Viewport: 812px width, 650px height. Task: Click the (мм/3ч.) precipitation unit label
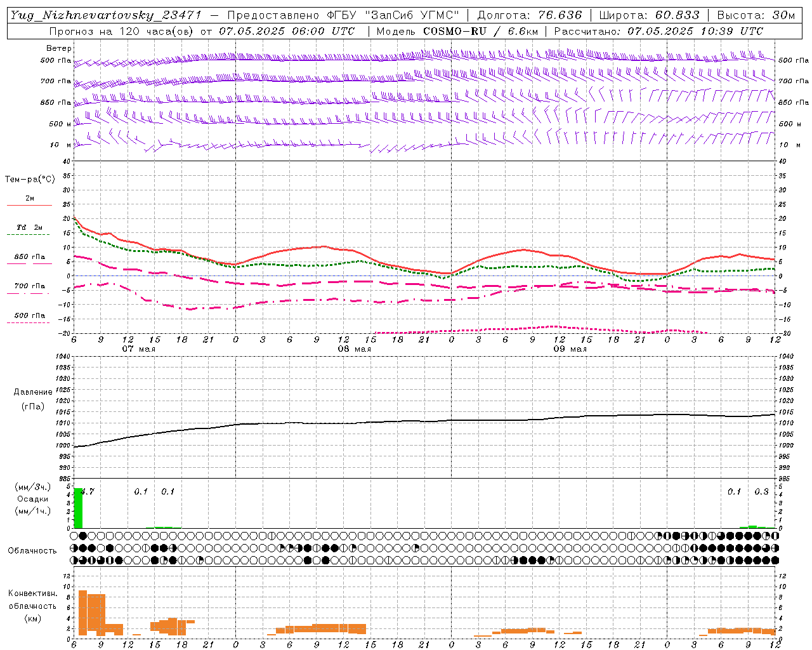33,487
